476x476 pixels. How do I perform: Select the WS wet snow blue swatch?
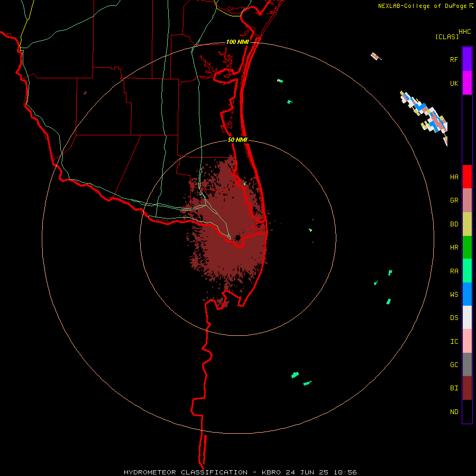[467, 294]
